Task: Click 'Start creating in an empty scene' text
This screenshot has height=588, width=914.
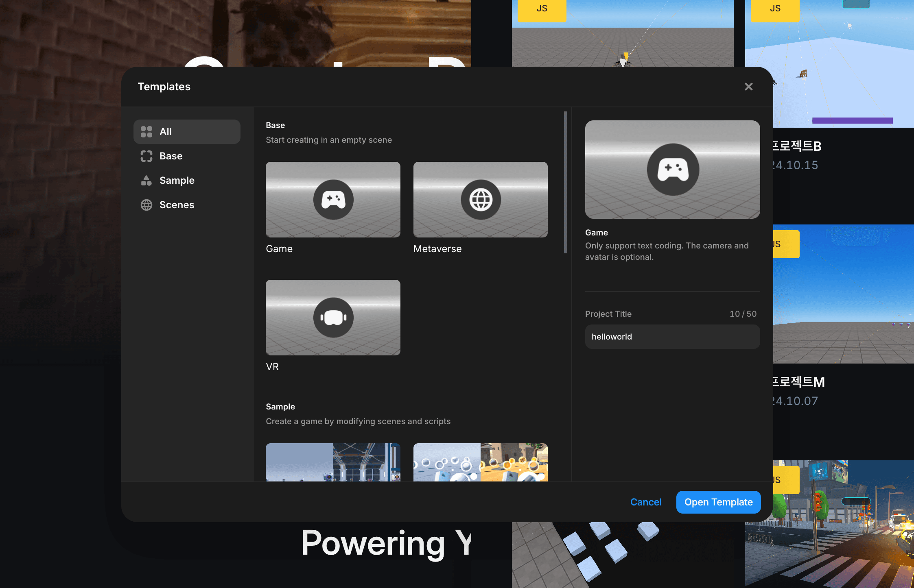Action: 329,140
